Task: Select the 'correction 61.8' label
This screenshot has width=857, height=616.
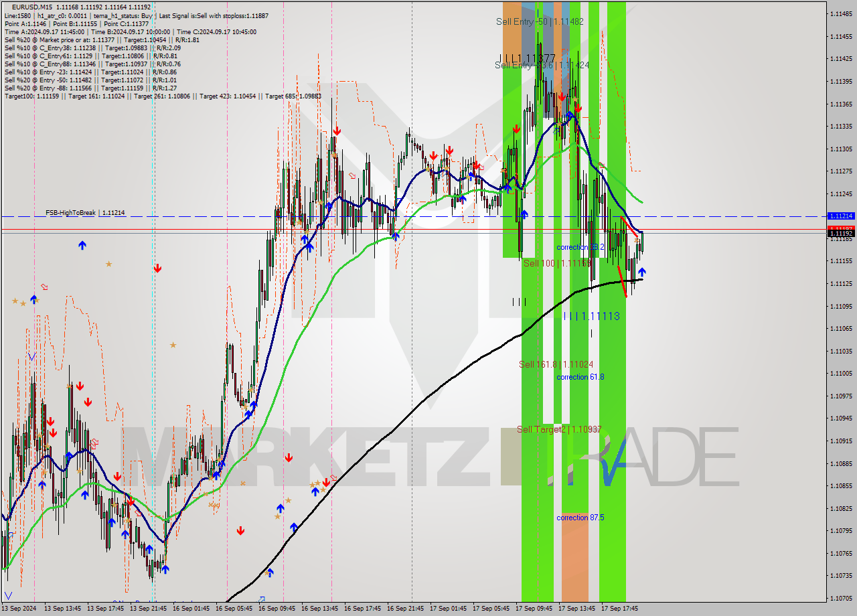Action: 580,377
